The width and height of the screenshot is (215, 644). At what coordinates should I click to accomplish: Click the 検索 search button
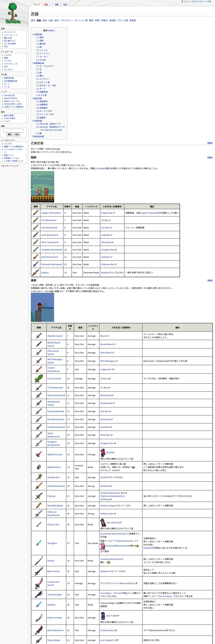click(17, 134)
